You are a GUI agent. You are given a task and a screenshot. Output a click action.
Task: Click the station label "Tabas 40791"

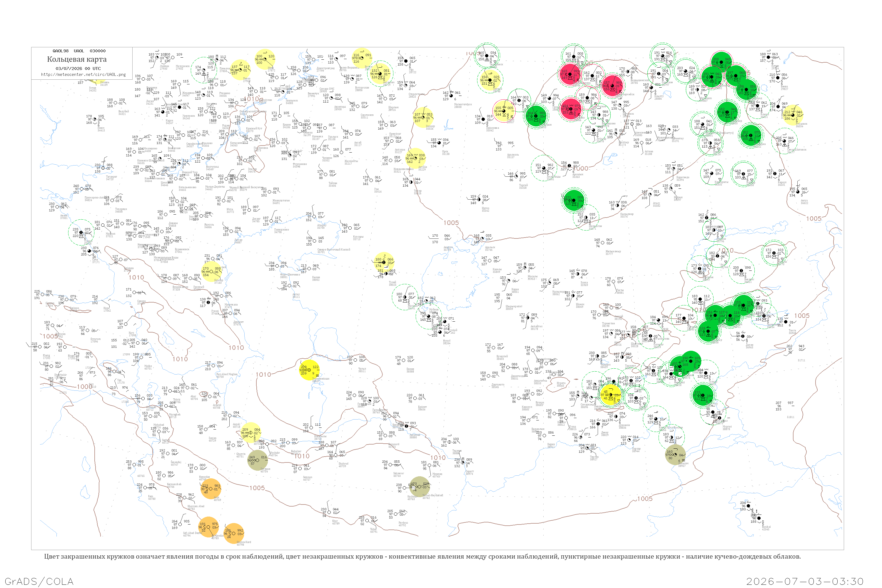coord(373,530)
